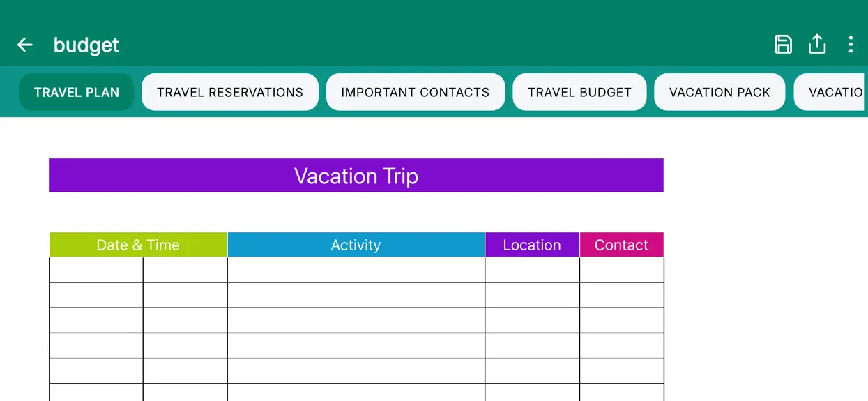Go back using the left arrow icon
The width and height of the screenshot is (868, 401).
pyautogui.click(x=25, y=45)
